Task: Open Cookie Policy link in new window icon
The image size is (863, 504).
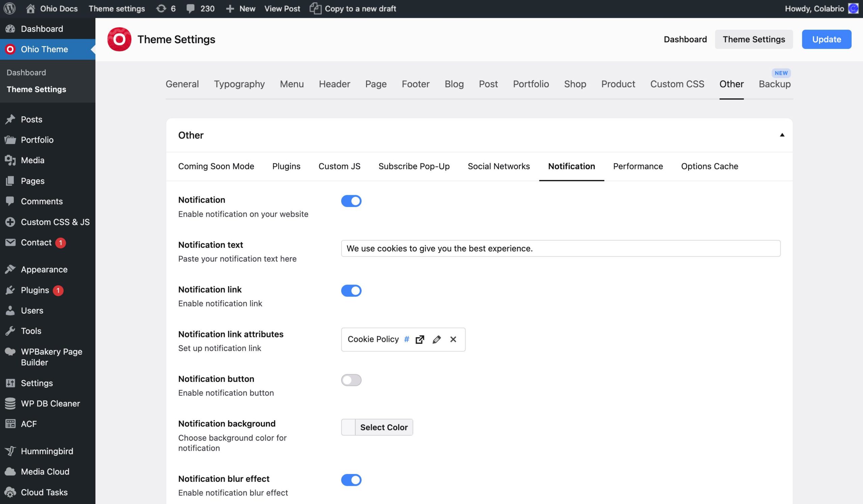Action: pyautogui.click(x=420, y=339)
